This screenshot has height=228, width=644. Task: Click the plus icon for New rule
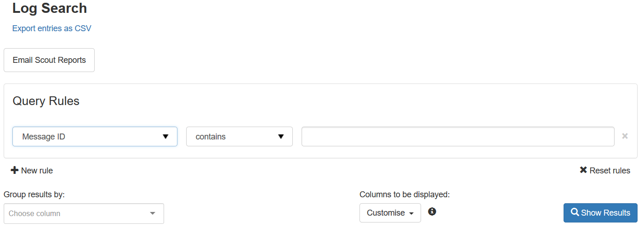point(15,170)
